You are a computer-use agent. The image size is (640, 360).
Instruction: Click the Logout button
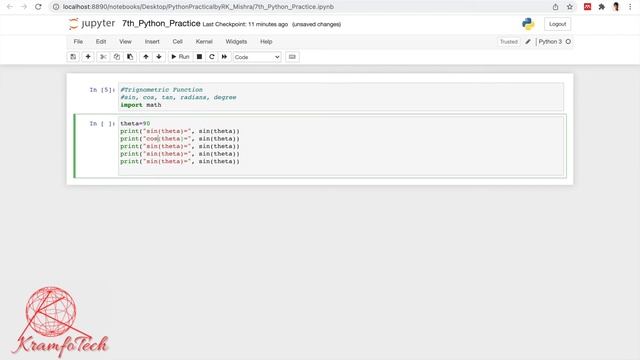click(557, 24)
